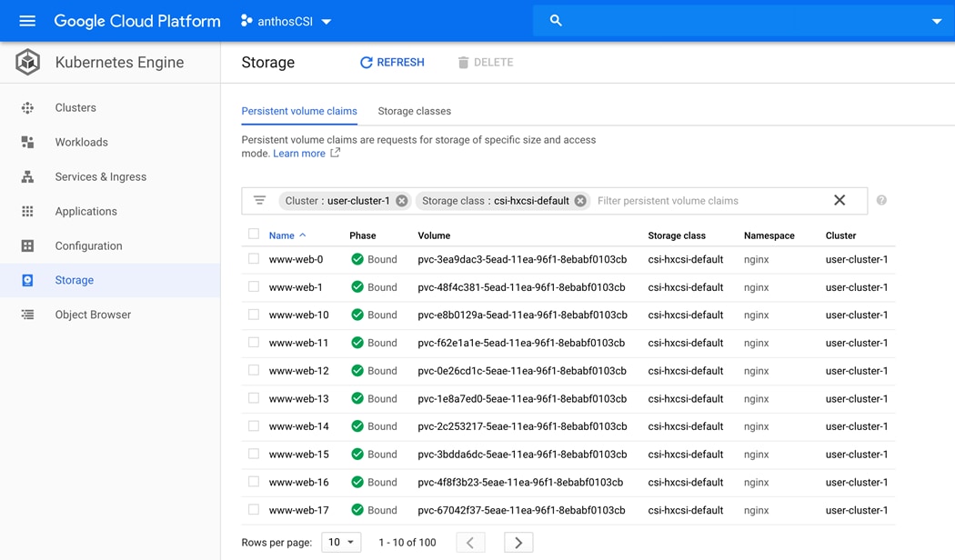The image size is (955, 560).
Task: Click the Name column sort arrow
Action: click(x=303, y=235)
